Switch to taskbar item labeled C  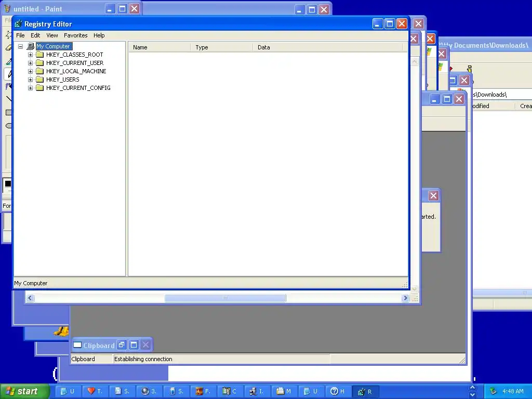point(230,391)
